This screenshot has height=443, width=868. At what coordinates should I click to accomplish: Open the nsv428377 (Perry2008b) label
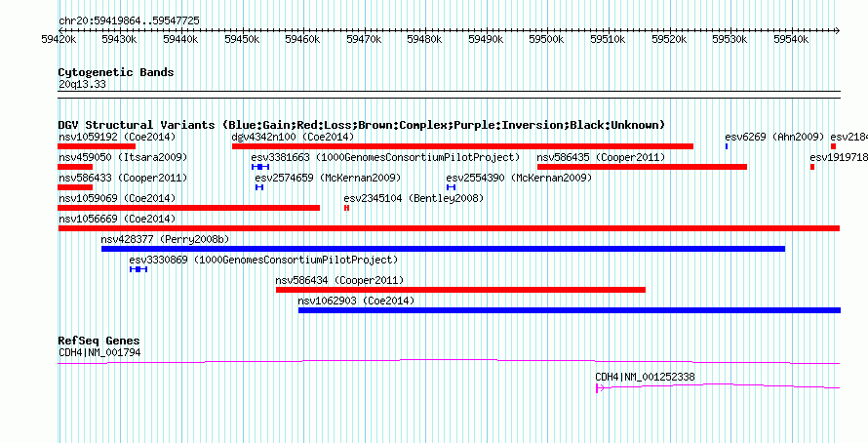[x=165, y=239]
